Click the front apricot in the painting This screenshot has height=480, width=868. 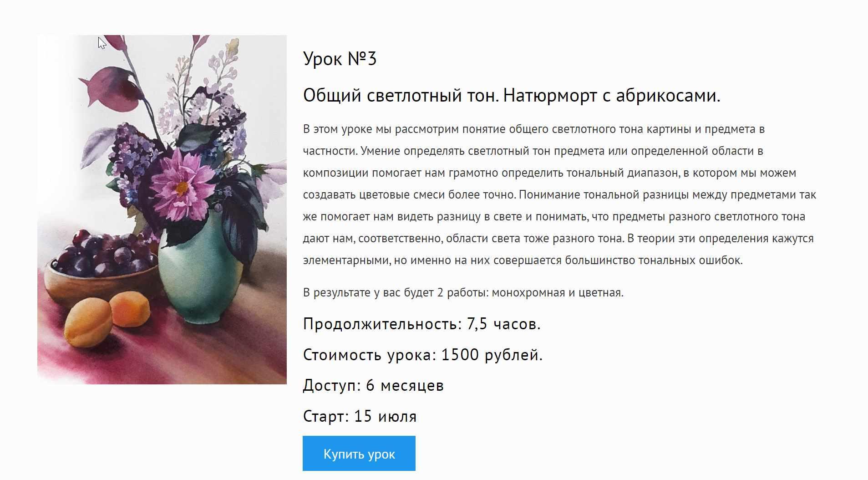88,322
